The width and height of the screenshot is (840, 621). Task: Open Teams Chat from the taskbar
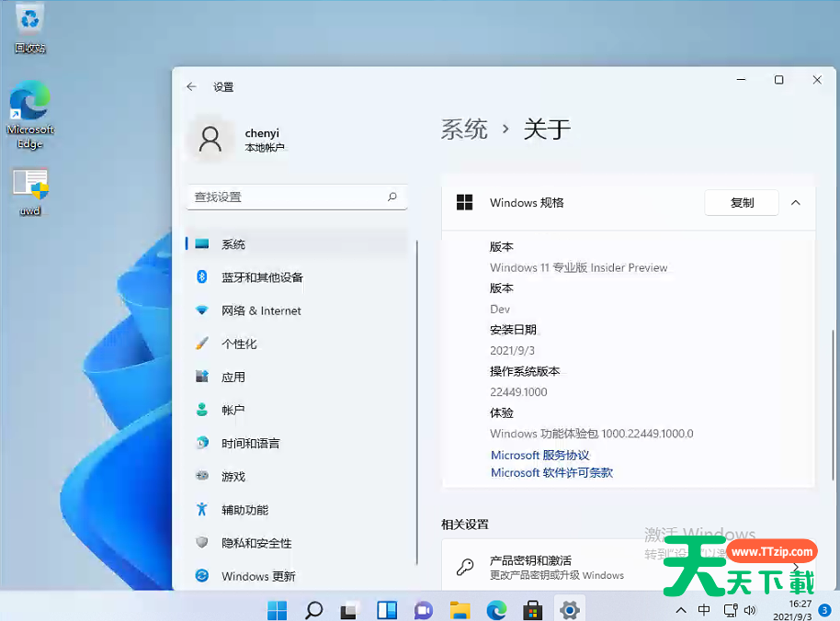coord(423,609)
